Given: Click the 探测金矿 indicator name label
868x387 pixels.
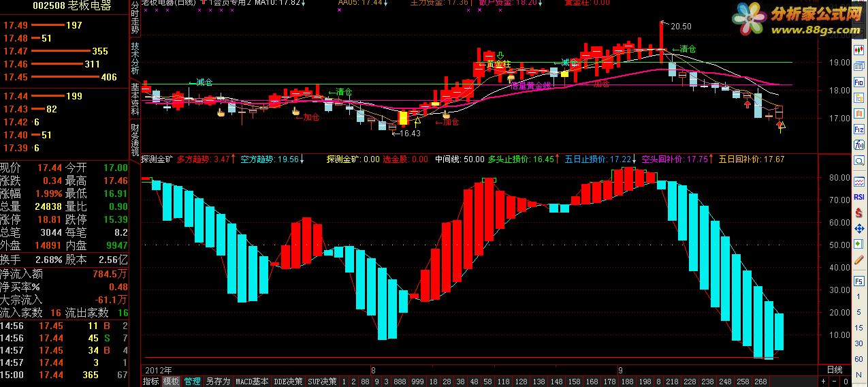Looking at the screenshot, I should click(156, 159).
